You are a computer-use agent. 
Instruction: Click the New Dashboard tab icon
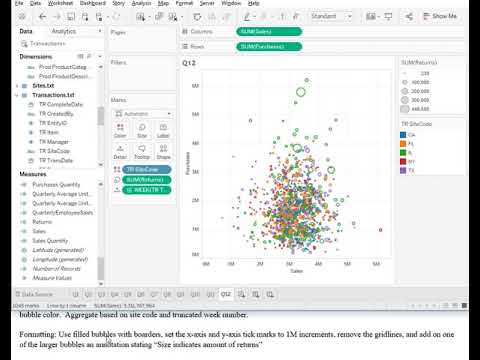(256, 294)
